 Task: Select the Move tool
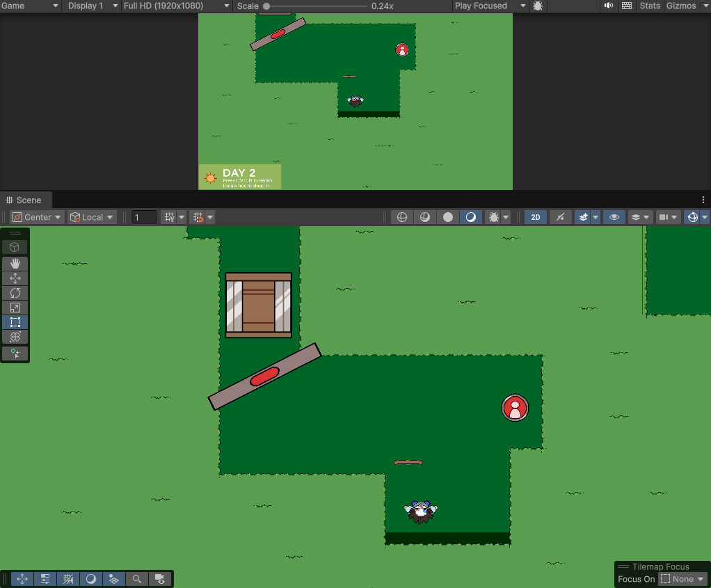[15, 278]
